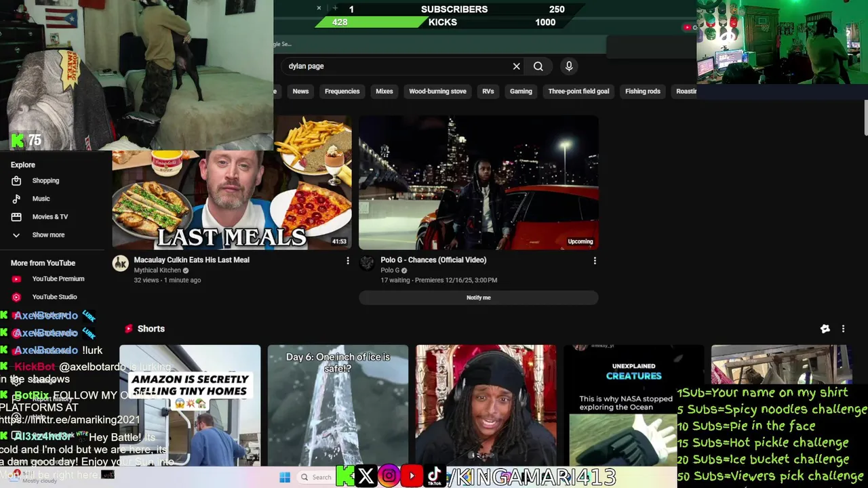This screenshot has width=868, height=488.
Task: Select the Fishing rods filter chip
Action: coord(643,91)
